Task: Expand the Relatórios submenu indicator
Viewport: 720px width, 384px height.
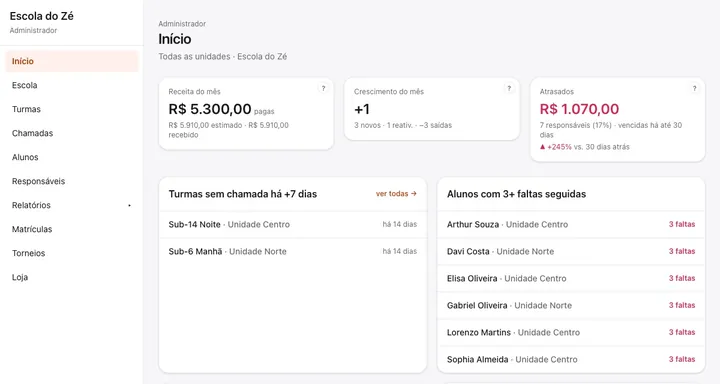Action: 129,205
